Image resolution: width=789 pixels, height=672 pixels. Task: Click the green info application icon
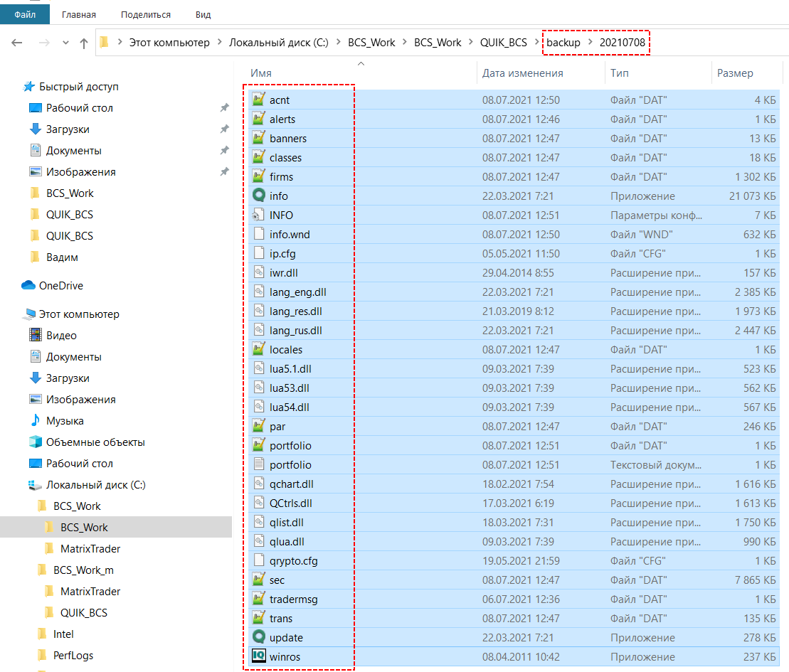[x=259, y=196]
